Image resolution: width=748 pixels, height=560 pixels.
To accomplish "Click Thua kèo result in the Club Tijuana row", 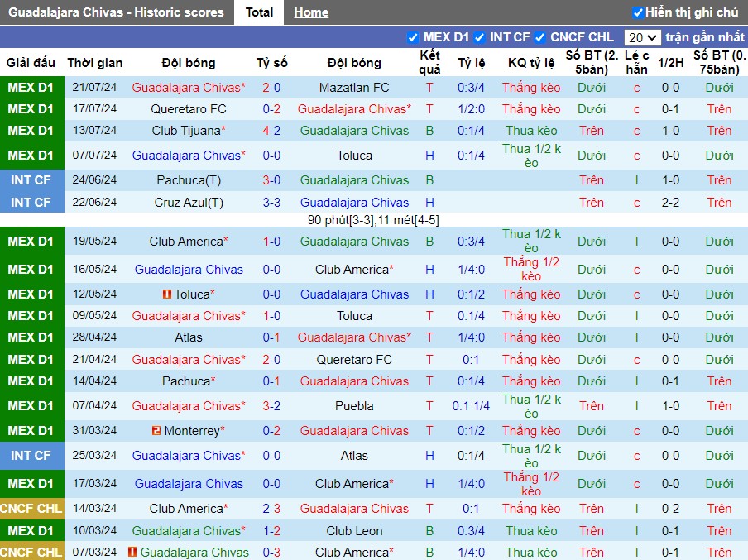I will (x=531, y=131).
